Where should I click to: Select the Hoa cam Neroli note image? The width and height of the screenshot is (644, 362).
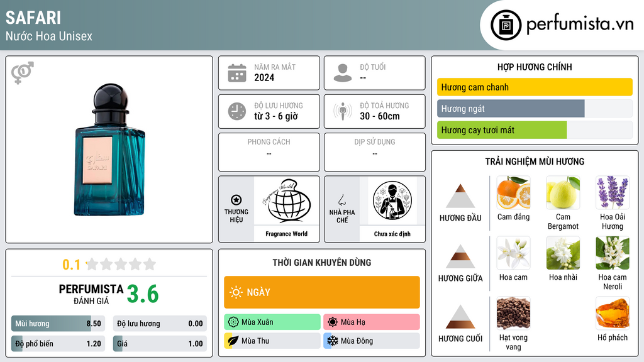(x=613, y=253)
